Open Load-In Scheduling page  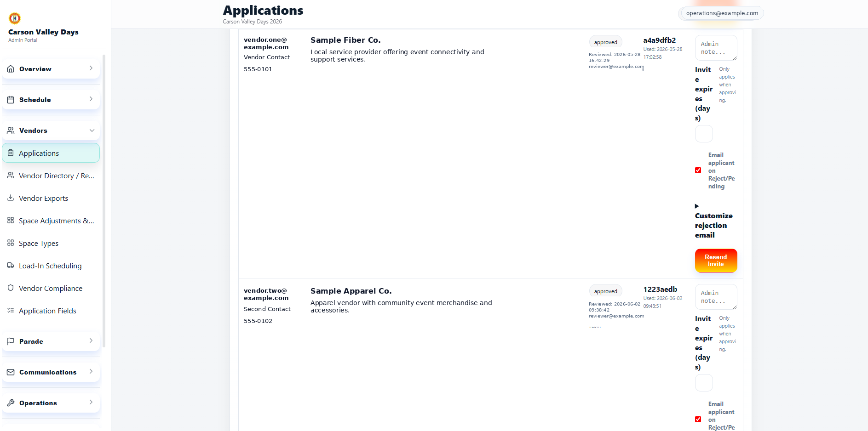point(51,266)
